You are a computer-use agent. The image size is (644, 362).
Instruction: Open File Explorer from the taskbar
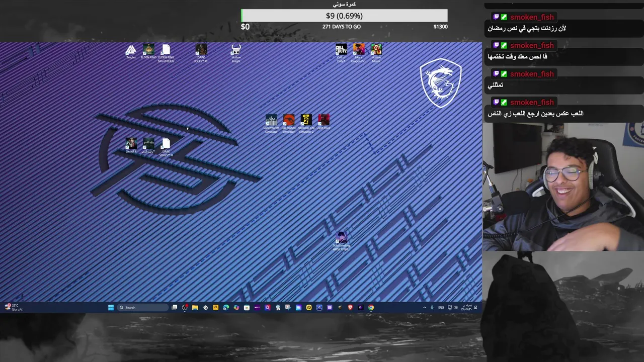195,307
